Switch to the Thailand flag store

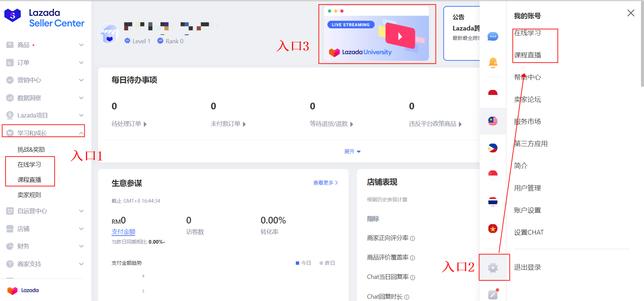tap(493, 201)
